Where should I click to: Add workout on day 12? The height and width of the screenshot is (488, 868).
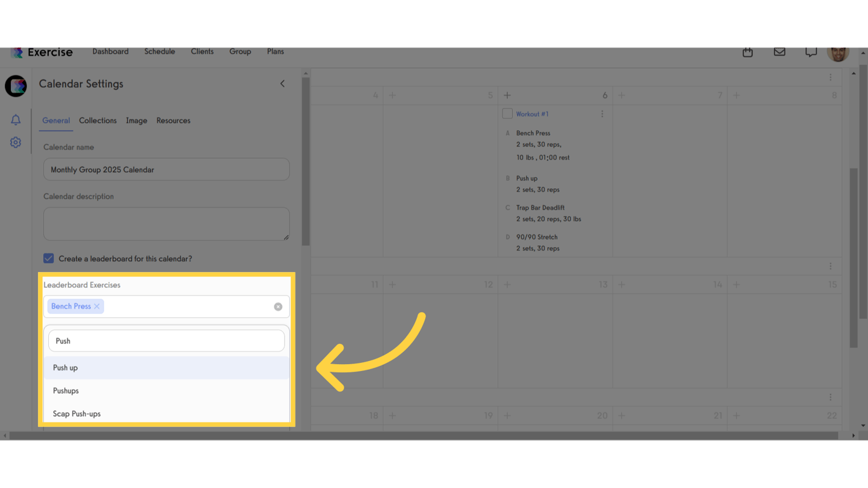tap(392, 285)
